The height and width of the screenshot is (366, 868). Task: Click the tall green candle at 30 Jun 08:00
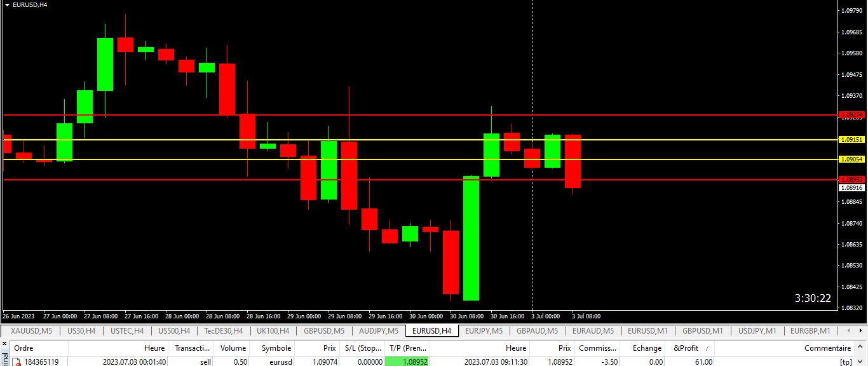471,238
